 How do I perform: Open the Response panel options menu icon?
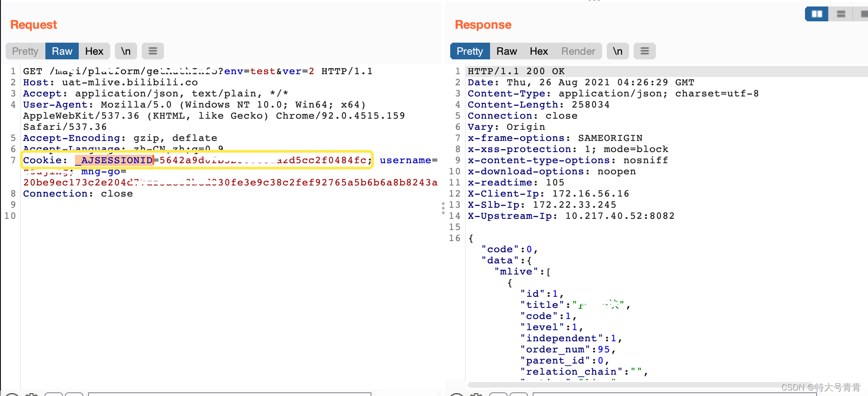point(644,51)
